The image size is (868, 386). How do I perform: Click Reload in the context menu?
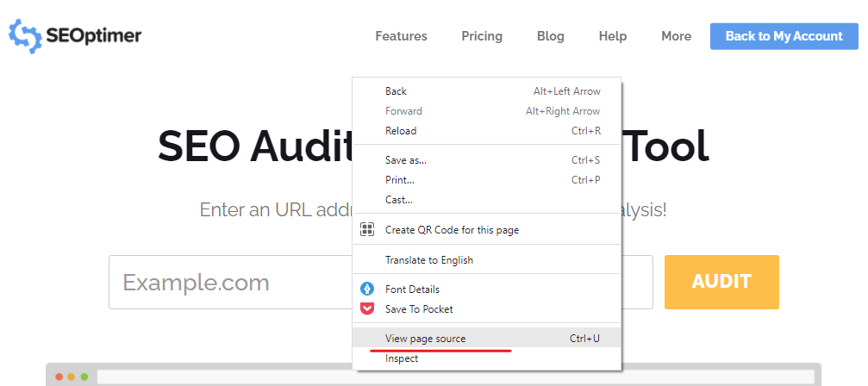tap(401, 131)
